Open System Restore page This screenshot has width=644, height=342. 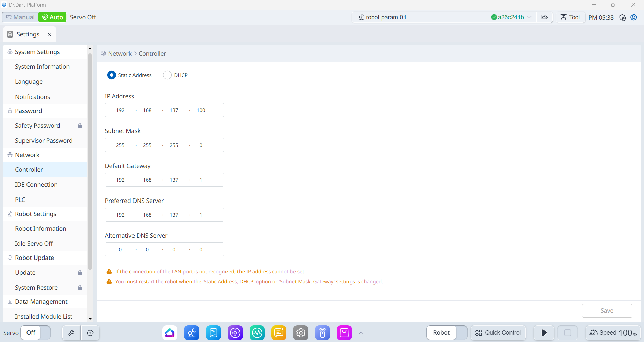click(x=45, y=288)
